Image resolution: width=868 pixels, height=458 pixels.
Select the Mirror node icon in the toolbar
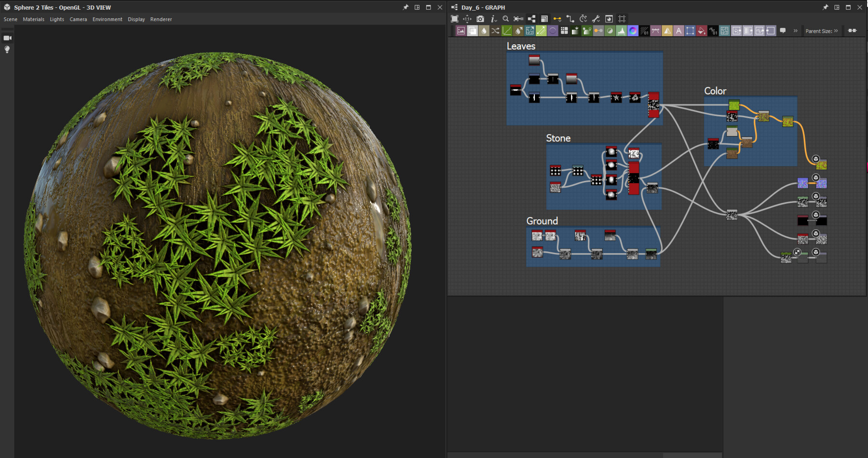(x=666, y=31)
